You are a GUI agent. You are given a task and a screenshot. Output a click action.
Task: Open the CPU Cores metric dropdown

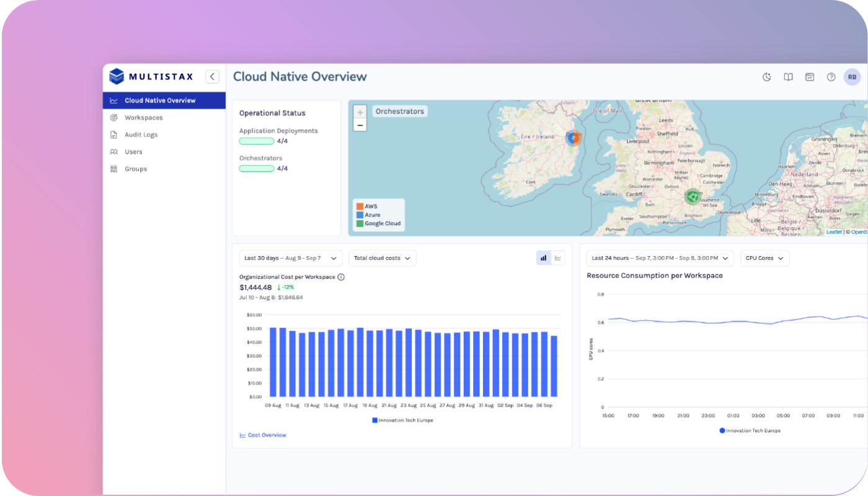[x=764, y=258]
